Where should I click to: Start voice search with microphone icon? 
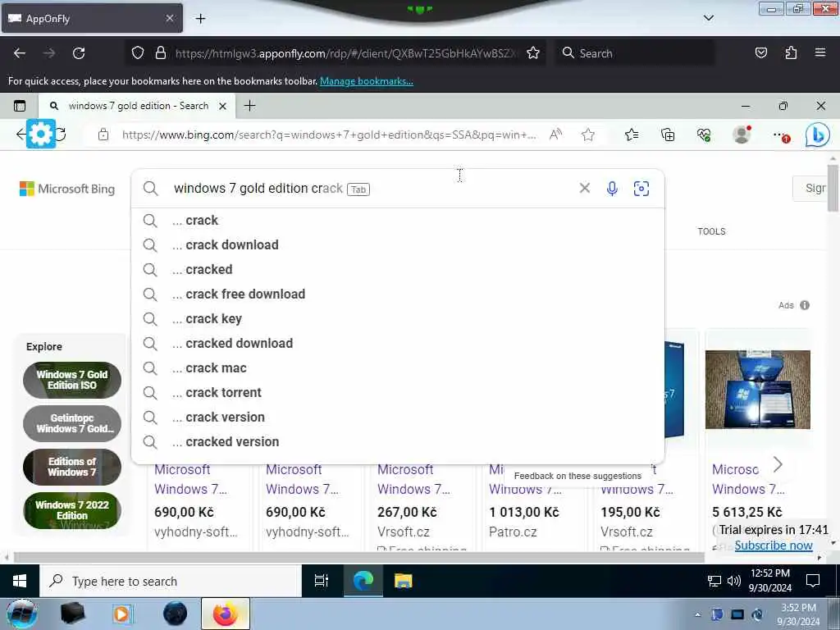pyautogui.click(x=612, y=189)
